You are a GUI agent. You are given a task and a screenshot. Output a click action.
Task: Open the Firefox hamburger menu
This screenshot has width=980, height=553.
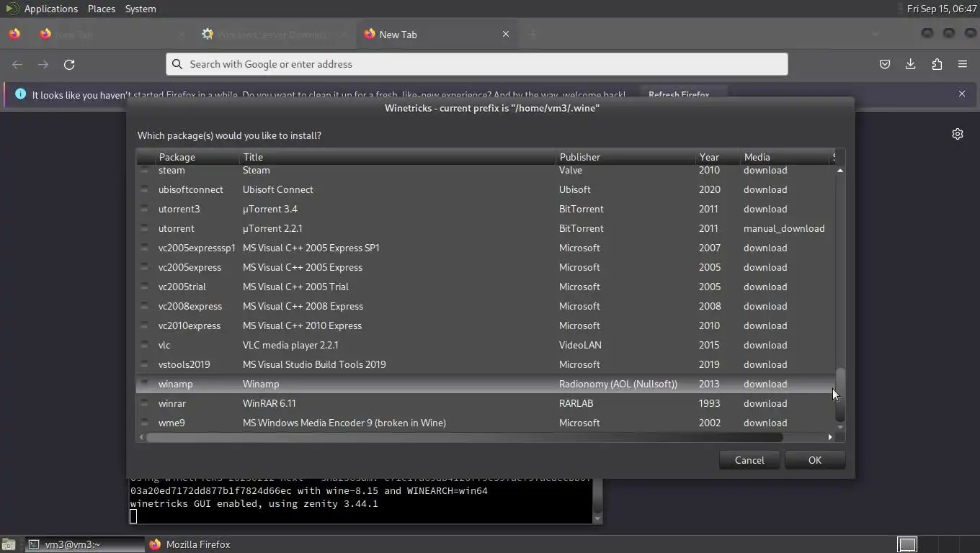coord(963,64)
